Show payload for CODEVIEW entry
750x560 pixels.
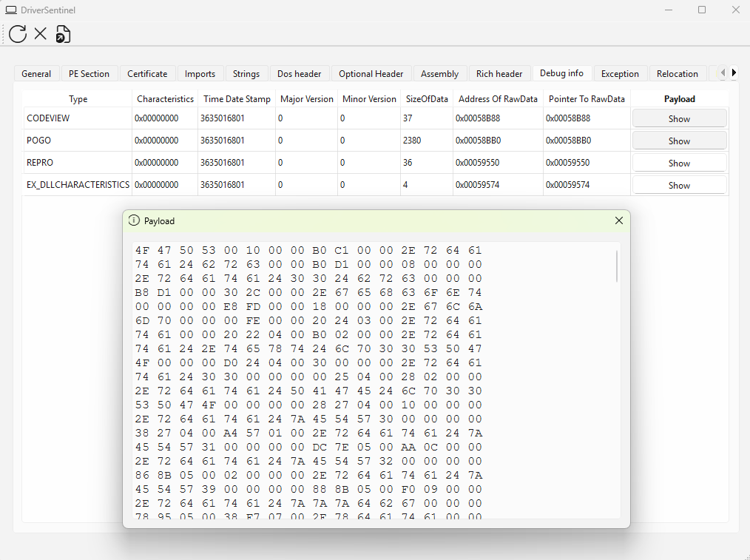coord(679,118)
